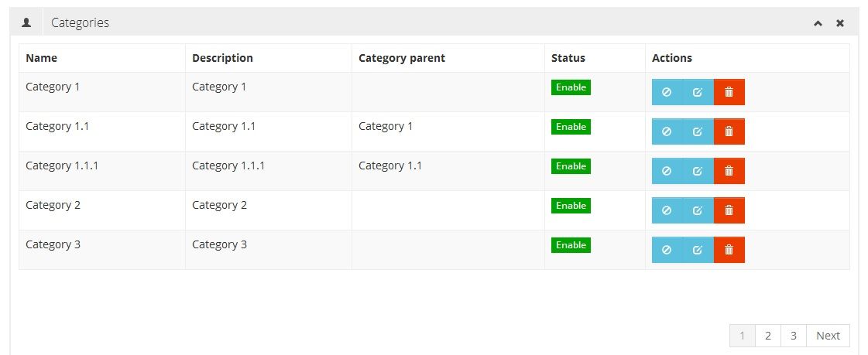Click the user icon in the panel header

(26, 22)
